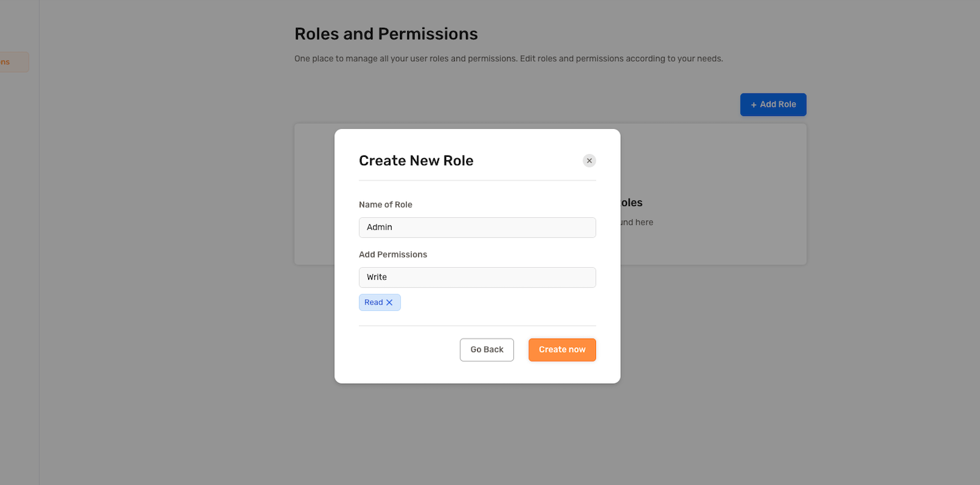Viewport: 980px width, 485px height.
Task: Focus the Name of Role field containing Admin
Action: 477,228
